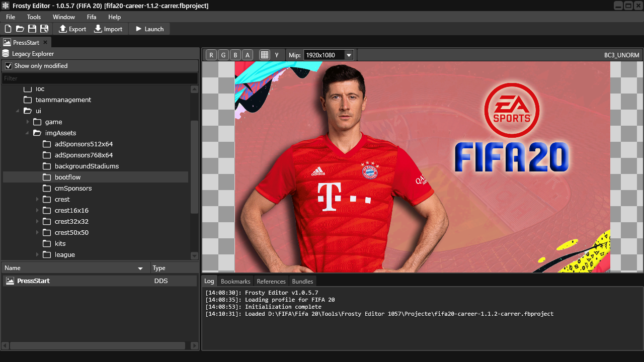Expand the league folder arrow
Image resolution: width=644 pixels, height=362 pixels.
(x=37, y=254)
